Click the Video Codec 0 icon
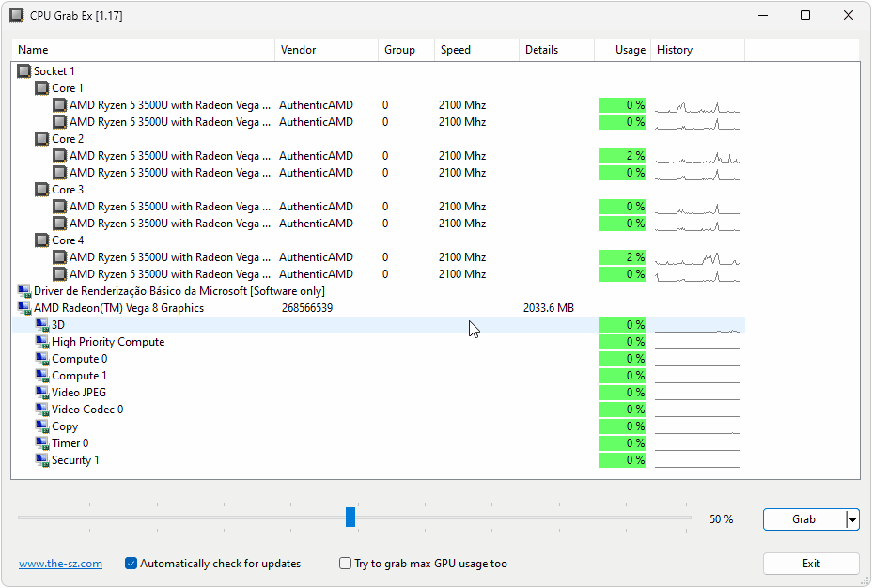Screen dimensions: 872x588 [x=41, y=409]
